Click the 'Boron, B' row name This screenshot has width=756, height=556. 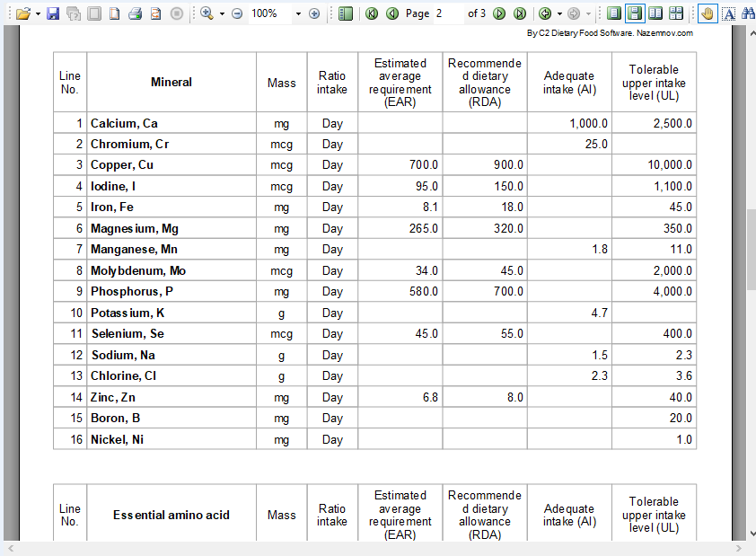point(115,418)
